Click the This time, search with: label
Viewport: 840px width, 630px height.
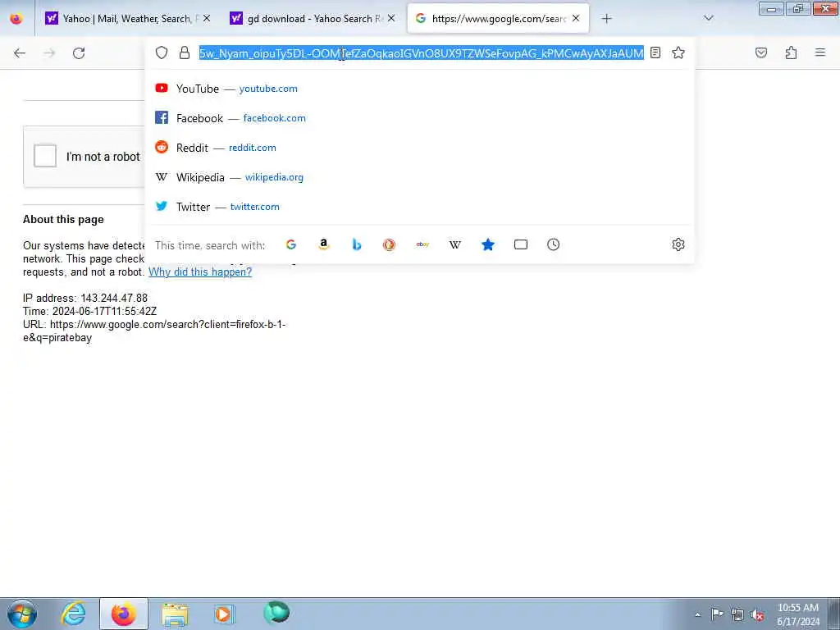click(210, 245)
